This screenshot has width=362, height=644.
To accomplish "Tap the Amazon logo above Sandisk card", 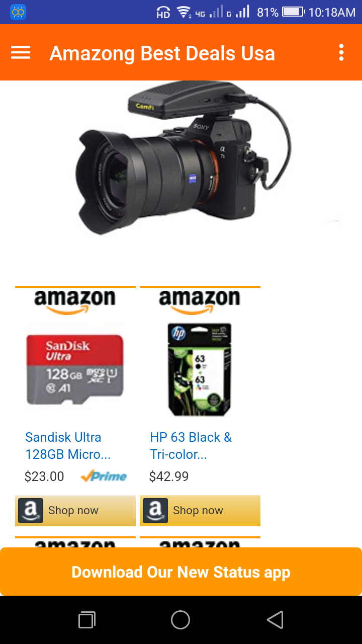I will pyautogui.click(x=75, y=302).
